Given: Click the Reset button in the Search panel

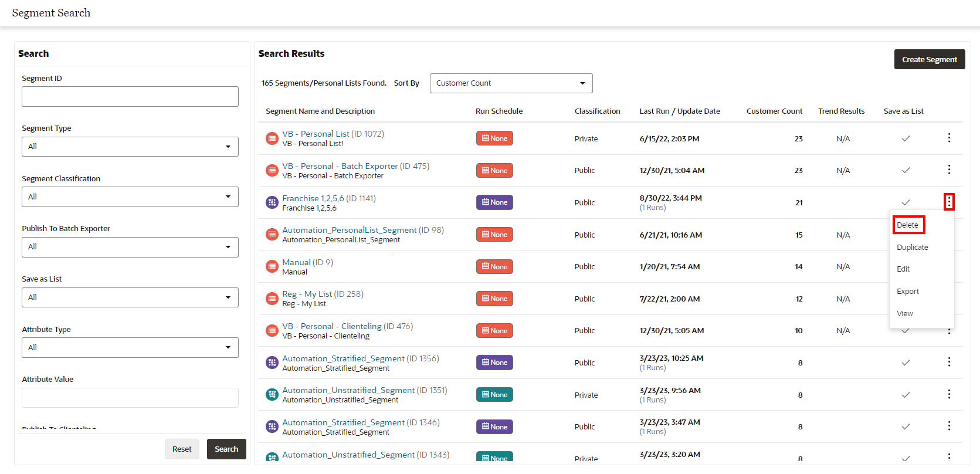Looking at the screenshot, I should pyautogui.click(x=182, y=449).
